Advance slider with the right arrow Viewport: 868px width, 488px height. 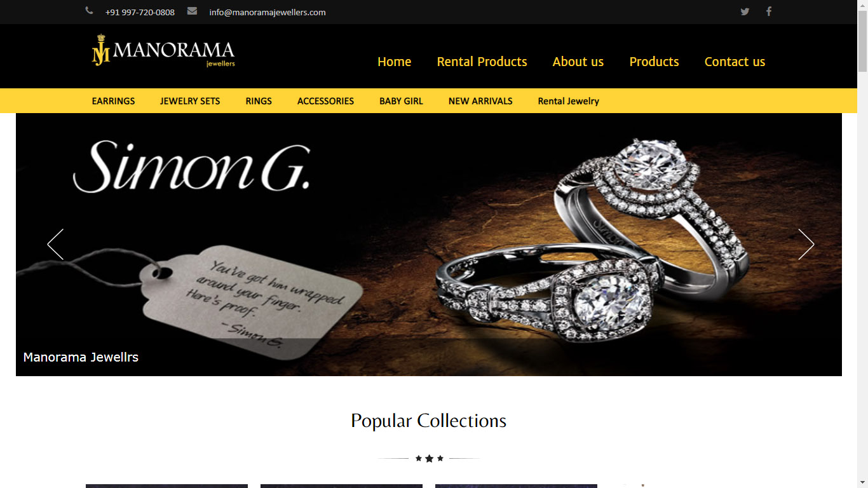tap(806, 244)
